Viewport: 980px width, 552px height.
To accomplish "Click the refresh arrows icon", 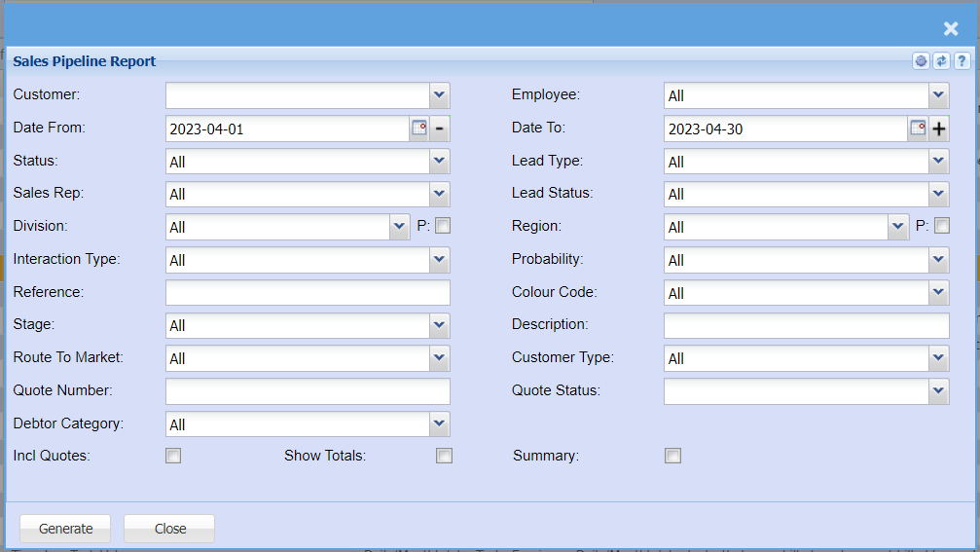I will (941, 61).
